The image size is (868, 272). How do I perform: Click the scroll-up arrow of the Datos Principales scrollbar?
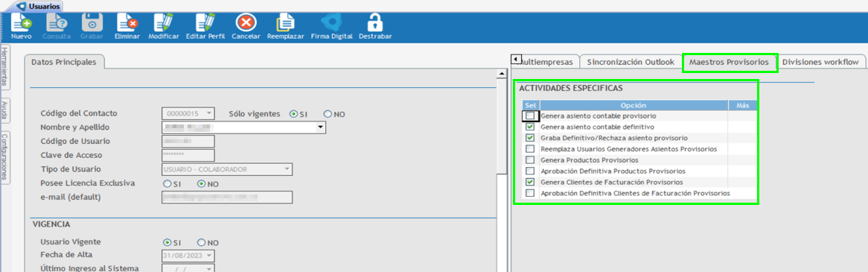(x=502, y=74)
